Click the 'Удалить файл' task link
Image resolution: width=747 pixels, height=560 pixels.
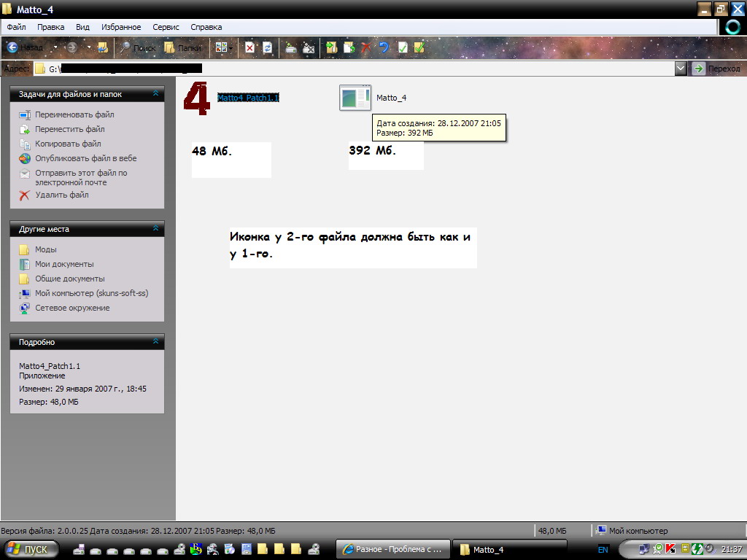pos(62,195)
